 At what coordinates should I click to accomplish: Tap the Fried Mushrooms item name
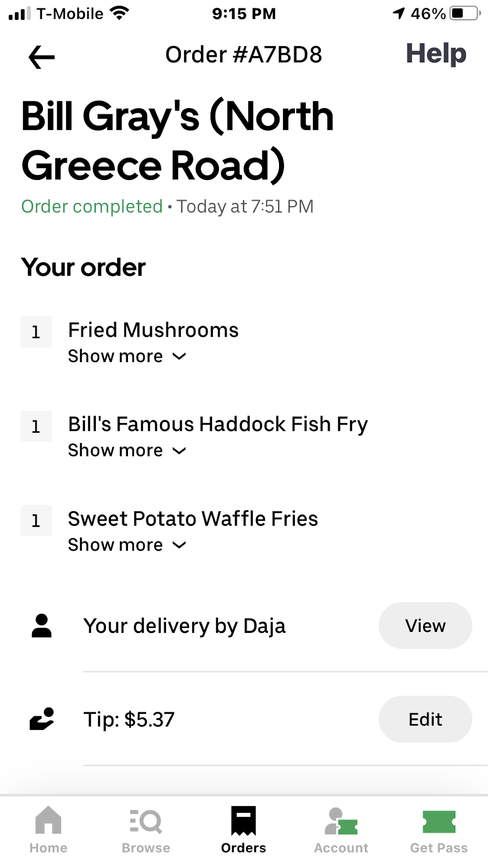[x=153, y=330]
